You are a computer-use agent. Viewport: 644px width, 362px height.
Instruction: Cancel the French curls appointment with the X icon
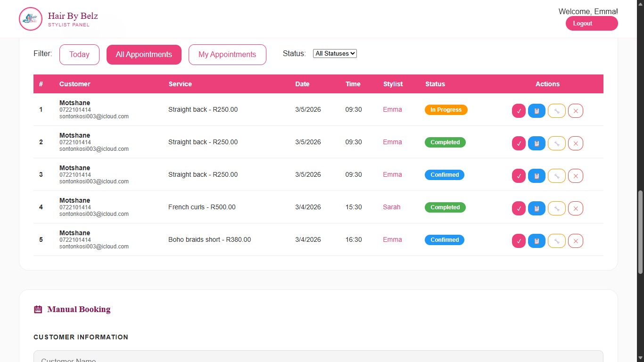click(x=575, y=208)
